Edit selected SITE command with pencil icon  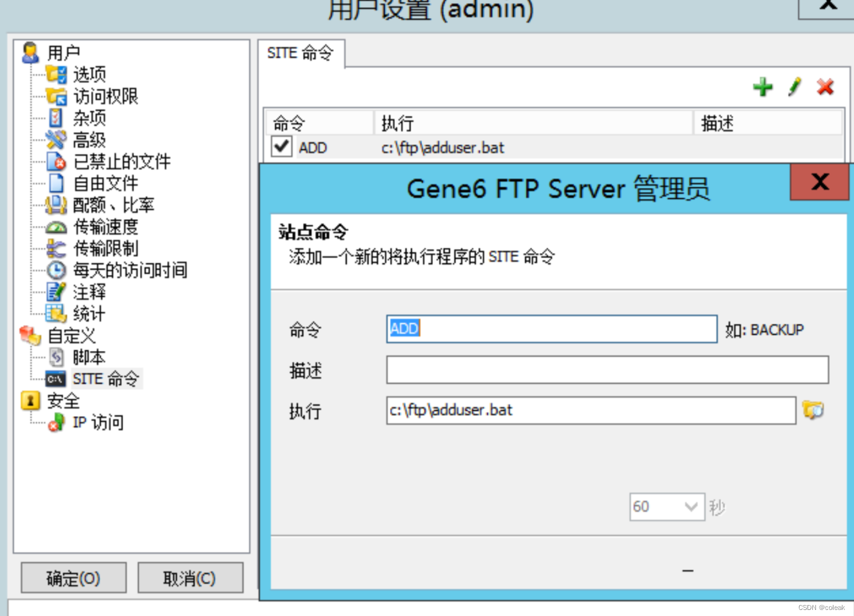point(795,87)
